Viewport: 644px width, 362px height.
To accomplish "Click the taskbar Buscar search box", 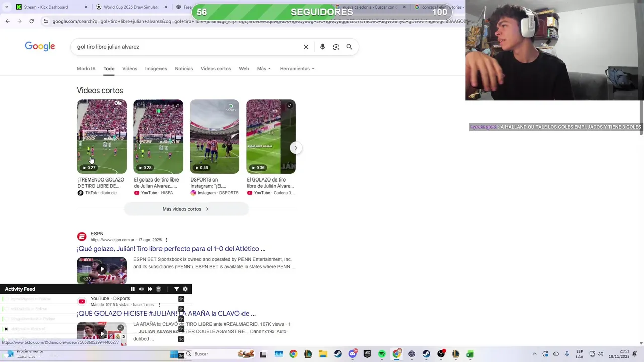I will tap(219, 354).
